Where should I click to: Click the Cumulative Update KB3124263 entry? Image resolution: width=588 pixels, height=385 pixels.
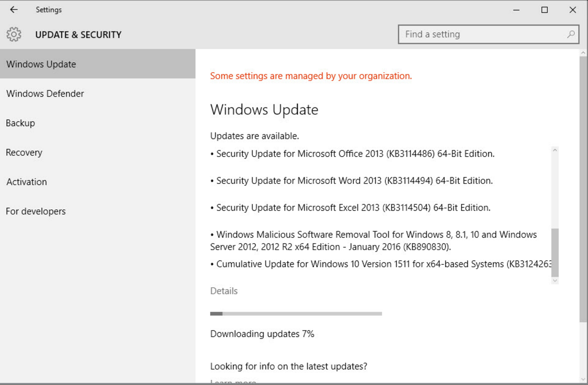pos(381,264)
